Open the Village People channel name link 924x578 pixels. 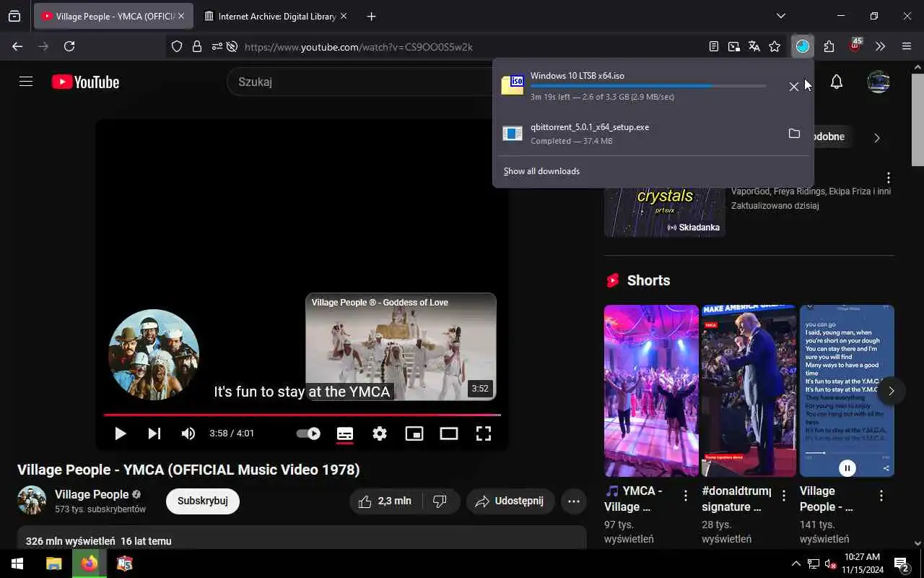click(92, 494)
